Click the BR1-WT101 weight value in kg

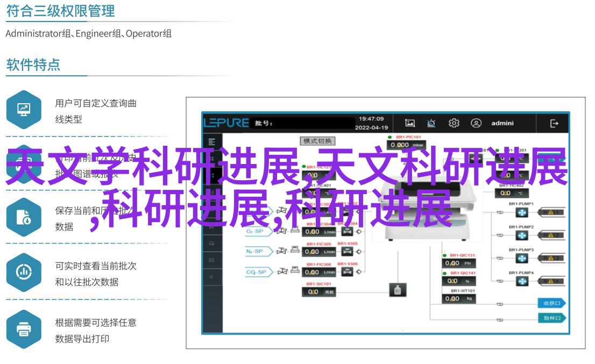[459, 299]
